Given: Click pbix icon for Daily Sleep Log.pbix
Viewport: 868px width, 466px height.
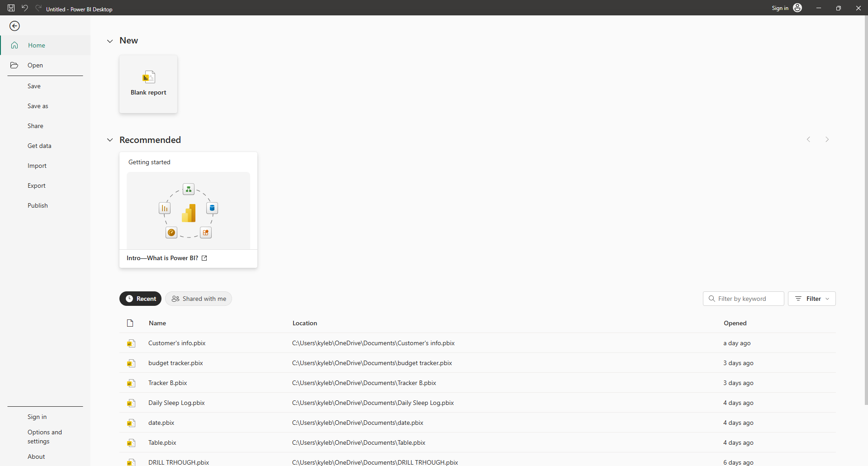Looking at the screenshot, I should [131, 403].
